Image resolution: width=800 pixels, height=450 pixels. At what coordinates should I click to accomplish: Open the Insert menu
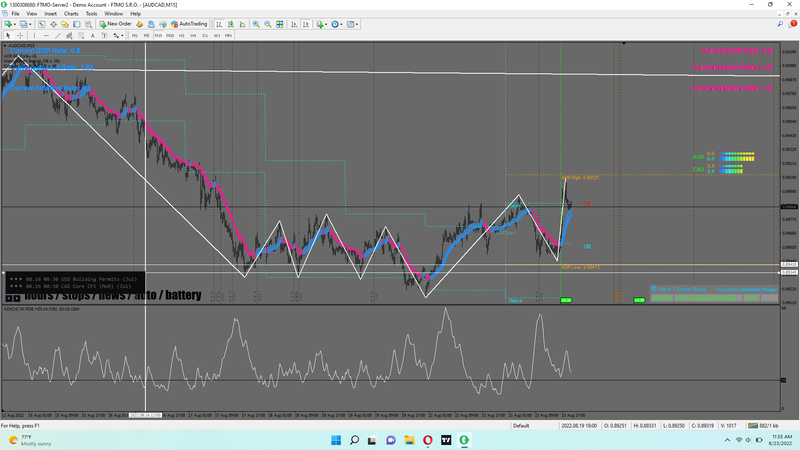(51, 14)
